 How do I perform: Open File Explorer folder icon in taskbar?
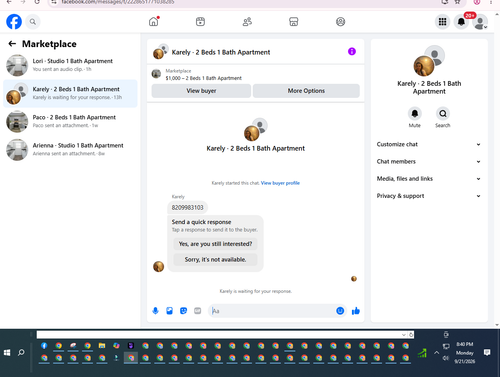coord(102,346)
